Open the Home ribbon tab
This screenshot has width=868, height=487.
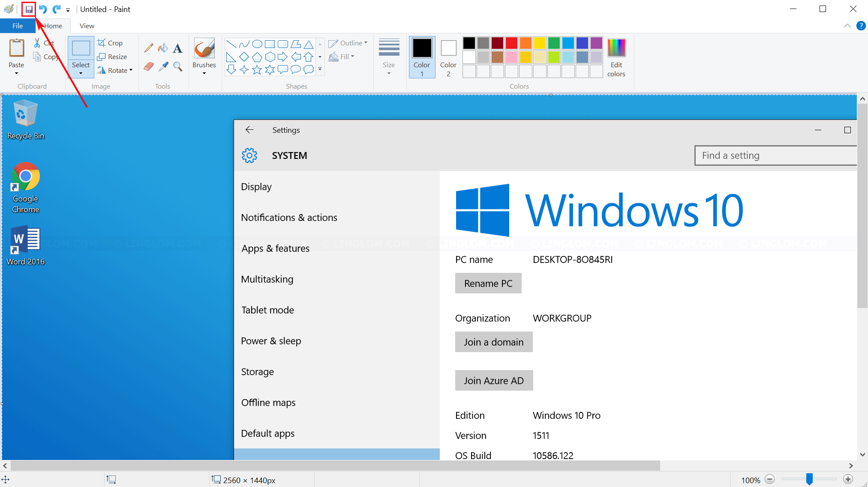tap(52, 26)
